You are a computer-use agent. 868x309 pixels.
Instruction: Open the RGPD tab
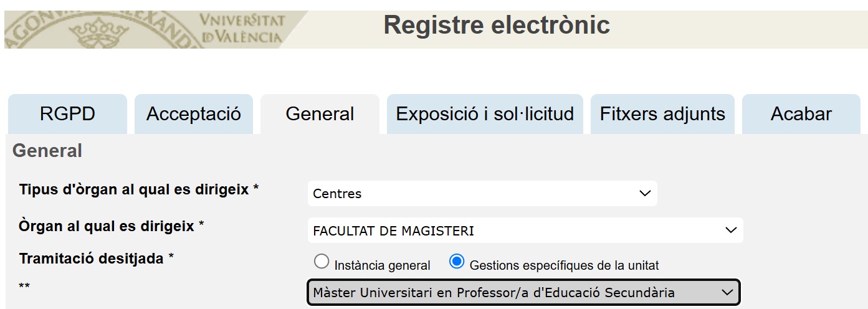pyautogui.click(x=67, y=114)
